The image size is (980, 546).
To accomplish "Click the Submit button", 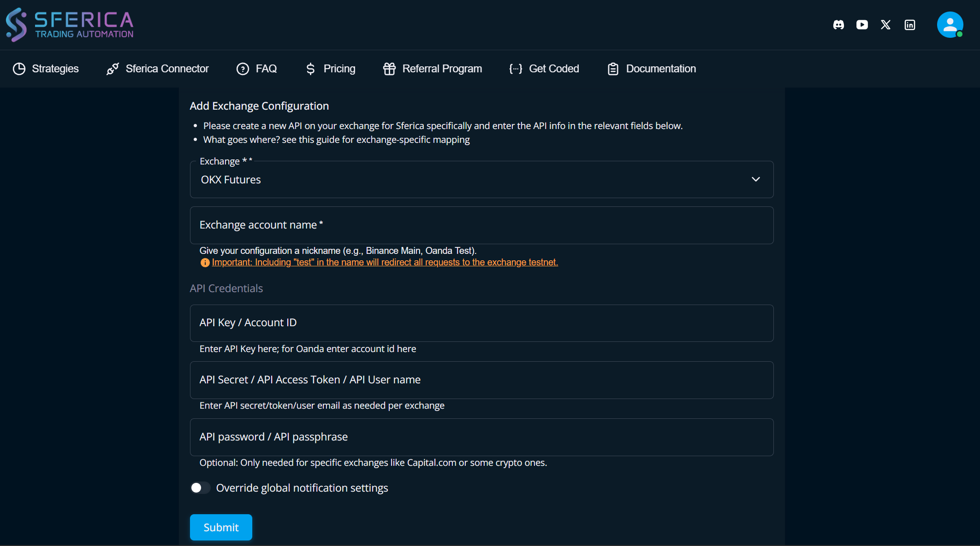I will click(221, 527).
